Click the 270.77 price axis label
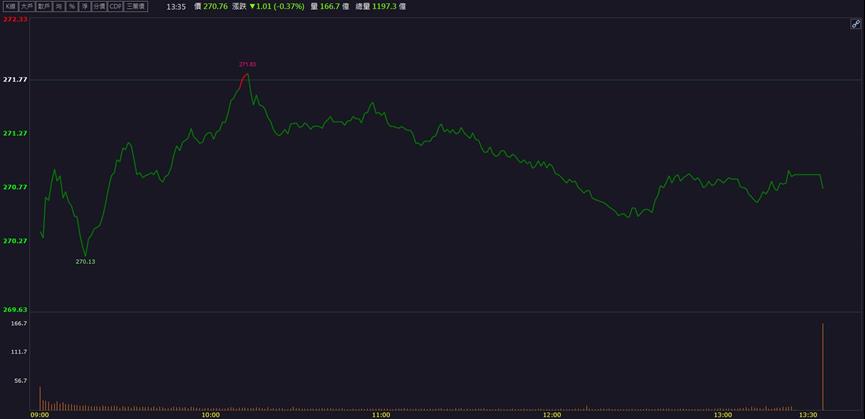Image resolution: width=865 pixels, height=419 pixels. 15,187
